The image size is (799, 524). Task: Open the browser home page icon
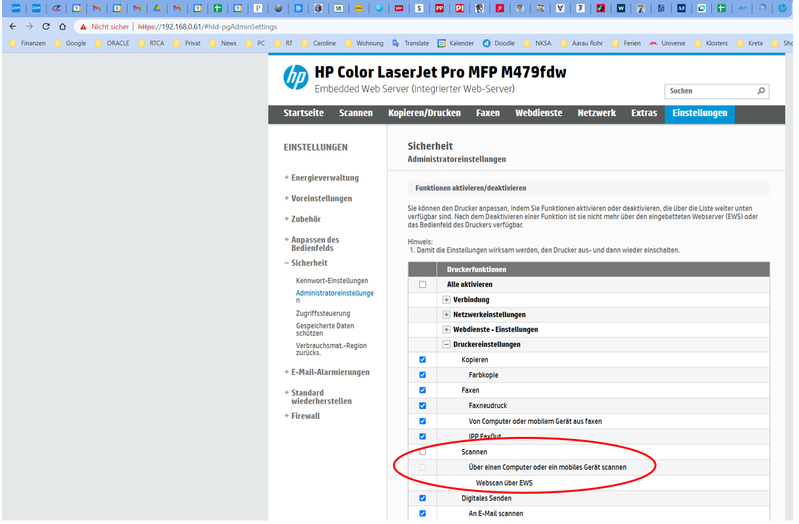tap(62, 27)
